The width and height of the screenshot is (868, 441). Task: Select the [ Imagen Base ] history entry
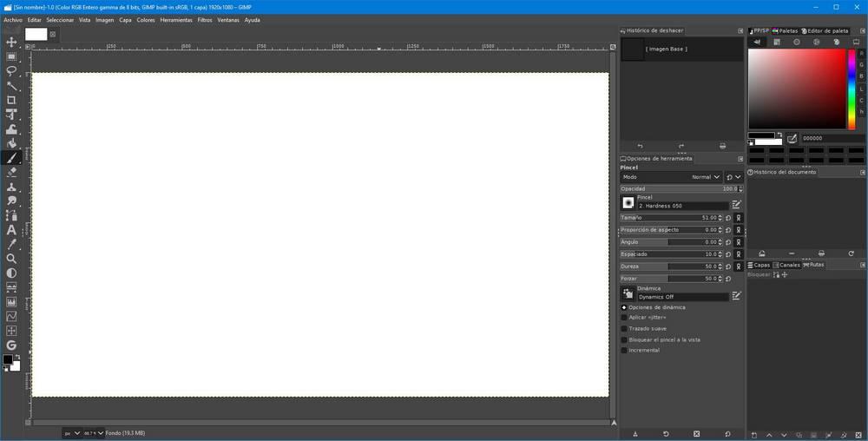click(x=681, y=49)
